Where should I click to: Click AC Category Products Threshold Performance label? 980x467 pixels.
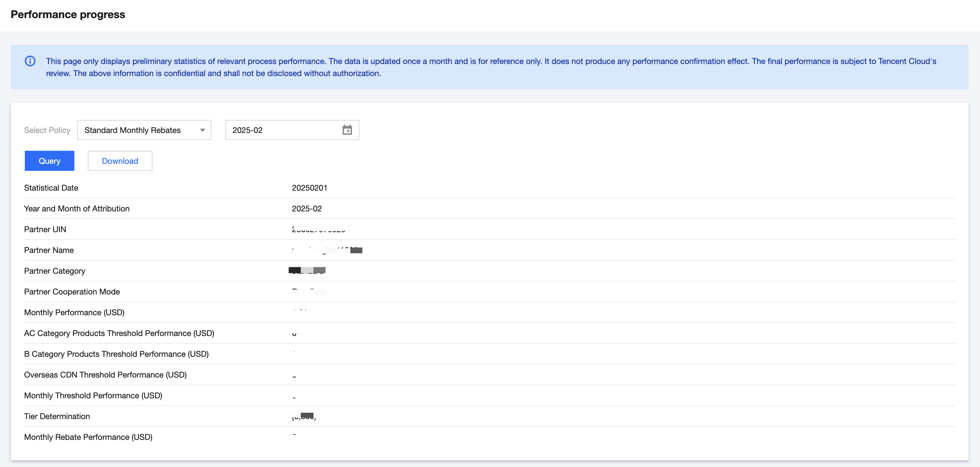[119, 333]
